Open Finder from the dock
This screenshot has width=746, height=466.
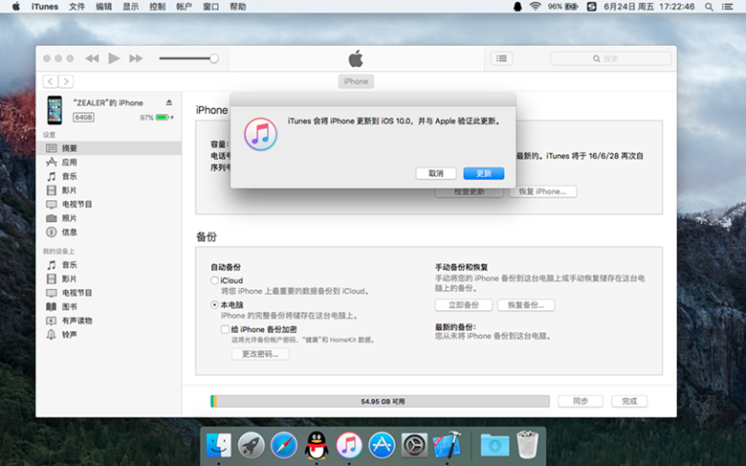click(218, 445)
